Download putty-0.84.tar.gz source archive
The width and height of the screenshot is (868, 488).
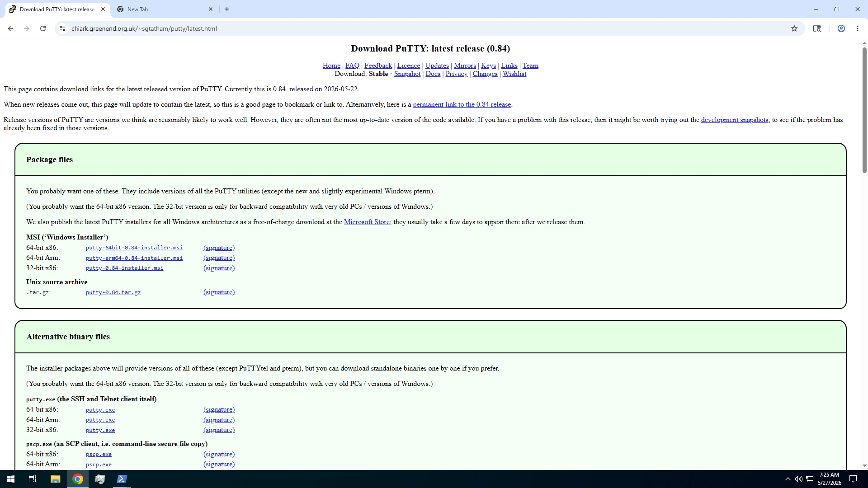pyautogui.click(x=113, y=292)
